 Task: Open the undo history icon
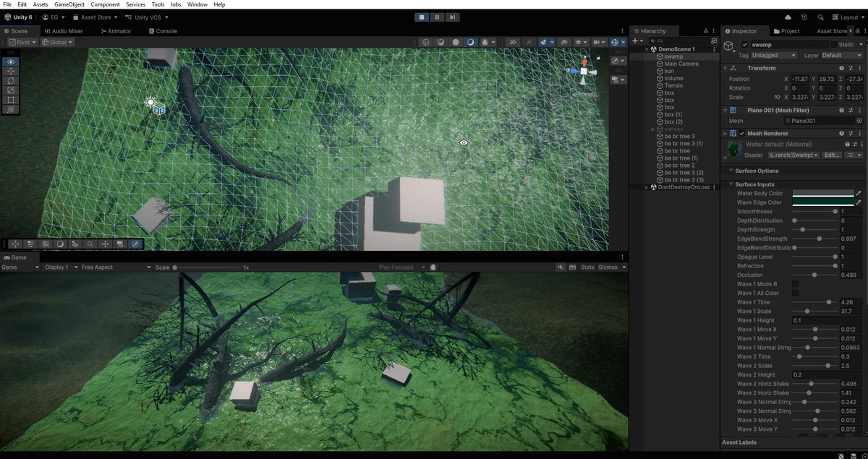804,17
